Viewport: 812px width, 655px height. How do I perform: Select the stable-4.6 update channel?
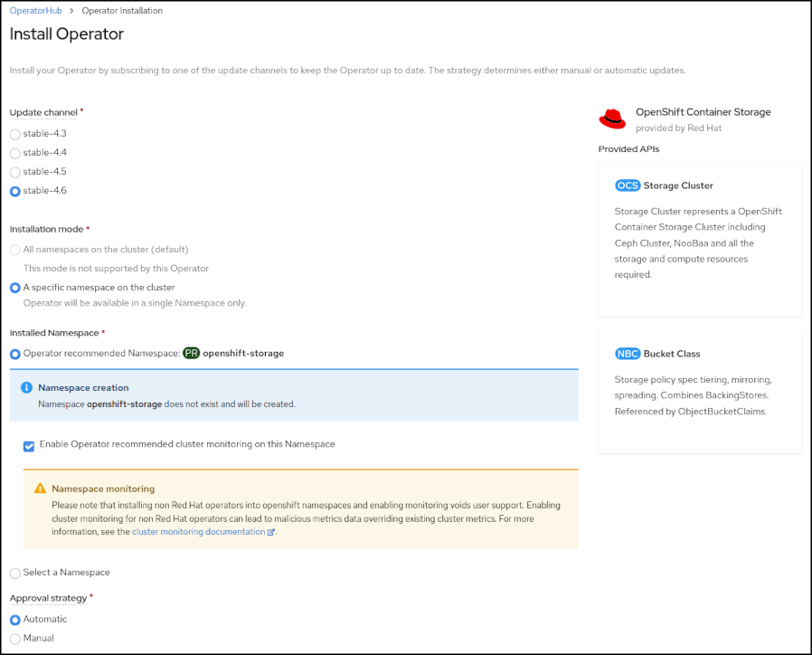point(15,191)
